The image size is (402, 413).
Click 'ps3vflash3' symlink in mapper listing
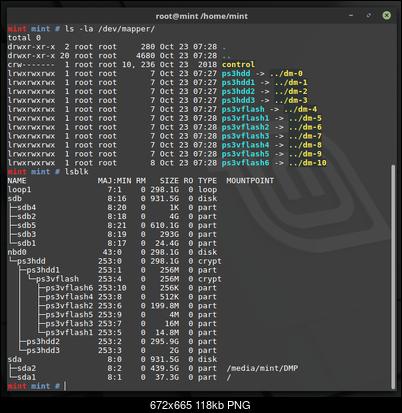(245, 136)
